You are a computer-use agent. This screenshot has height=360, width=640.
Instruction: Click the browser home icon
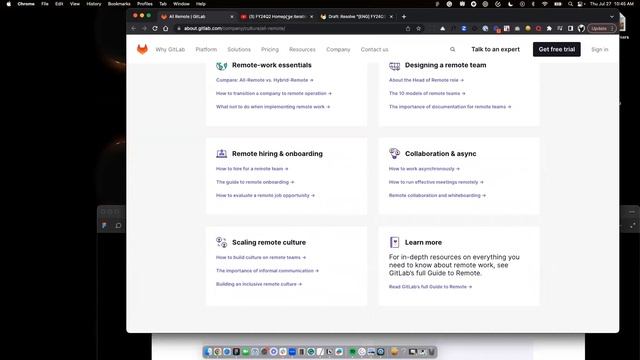[x=165, y=29]
